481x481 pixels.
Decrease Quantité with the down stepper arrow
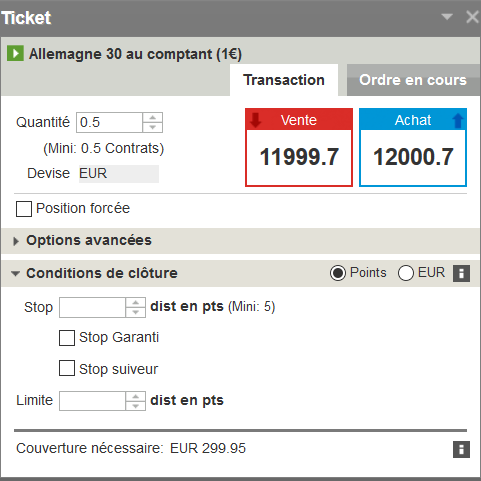coord(153,127)
